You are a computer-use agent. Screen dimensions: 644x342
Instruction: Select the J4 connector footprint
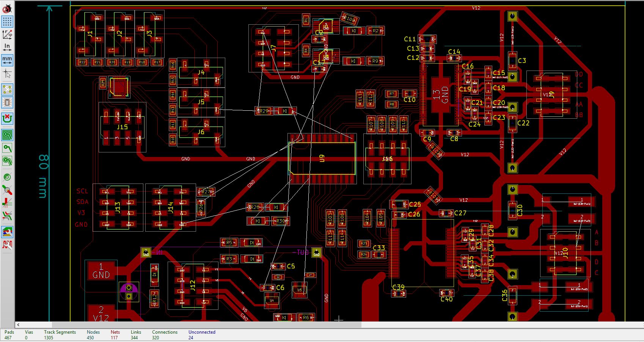[201, 73]
